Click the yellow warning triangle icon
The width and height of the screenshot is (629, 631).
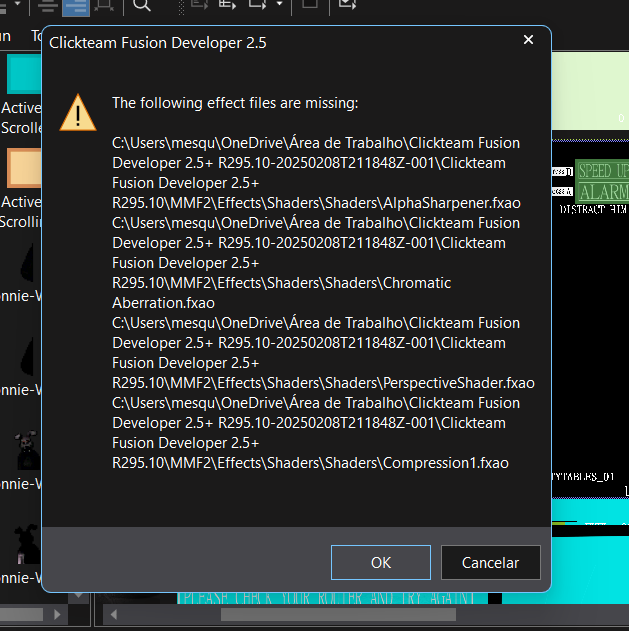[78, 113]
